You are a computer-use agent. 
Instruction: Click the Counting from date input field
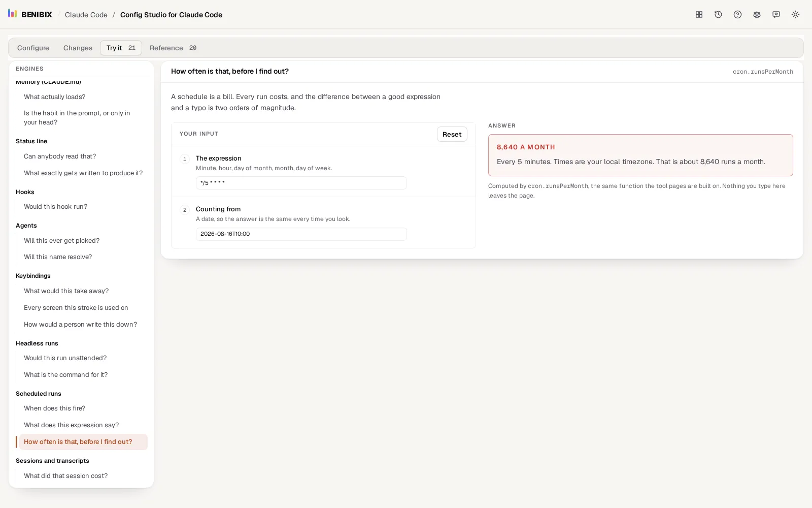301,234
